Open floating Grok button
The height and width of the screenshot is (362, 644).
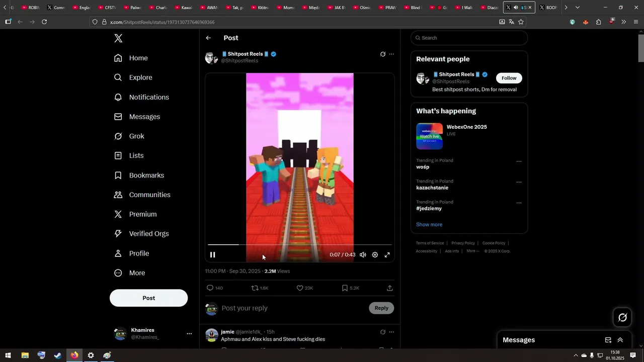click(622, 317)
